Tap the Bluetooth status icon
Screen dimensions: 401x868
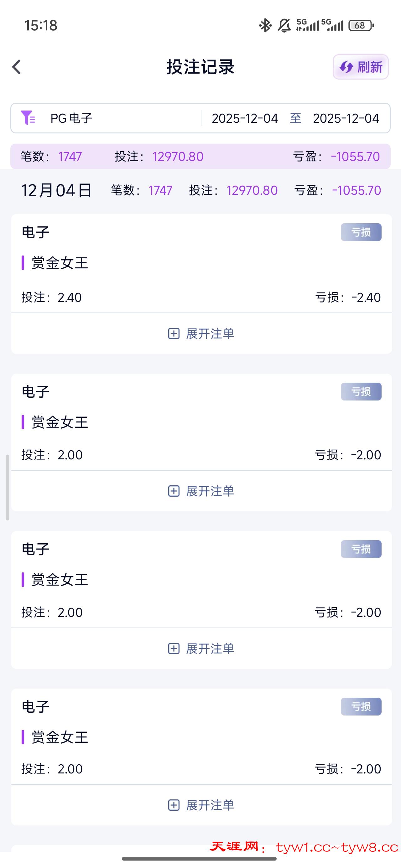(265, 26)
